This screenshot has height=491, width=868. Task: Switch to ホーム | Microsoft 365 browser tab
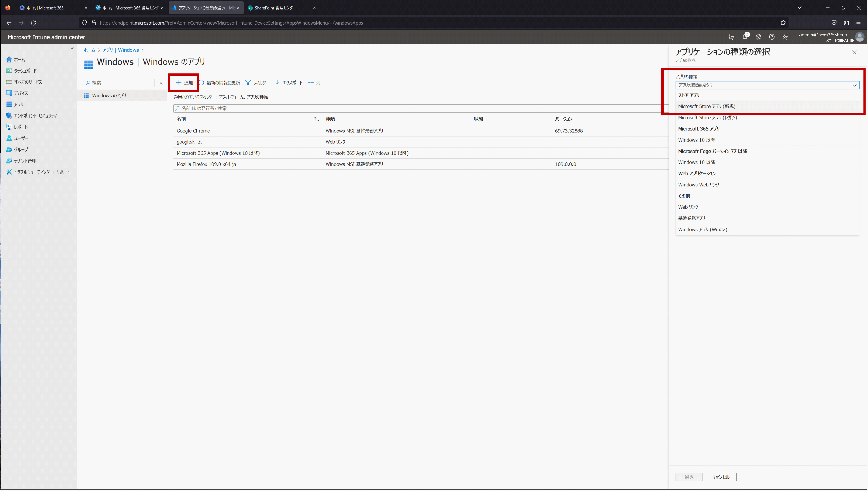tap(53, 8)
